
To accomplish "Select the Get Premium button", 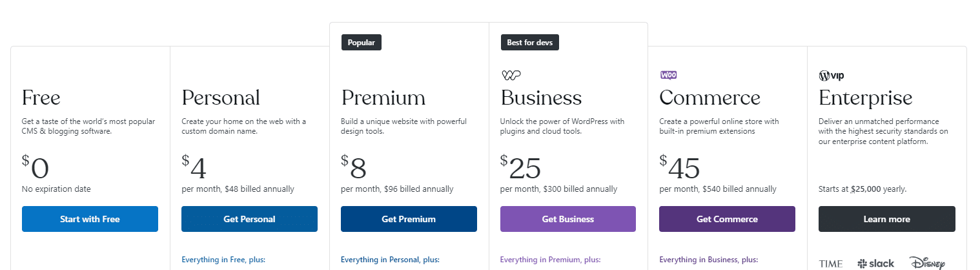I will [x=409, y=219].
